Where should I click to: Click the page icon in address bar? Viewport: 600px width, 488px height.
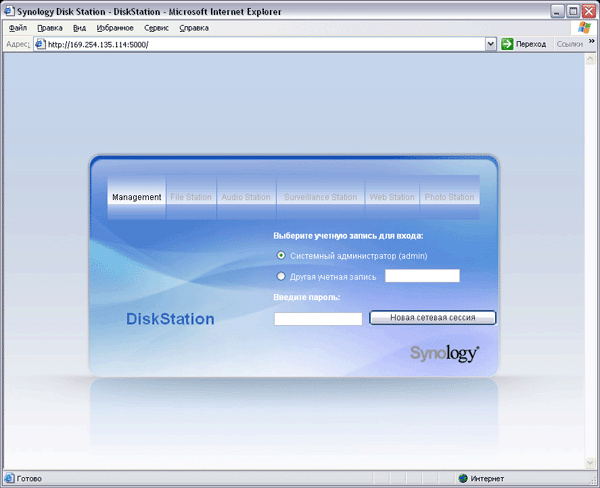pos(40,44)
